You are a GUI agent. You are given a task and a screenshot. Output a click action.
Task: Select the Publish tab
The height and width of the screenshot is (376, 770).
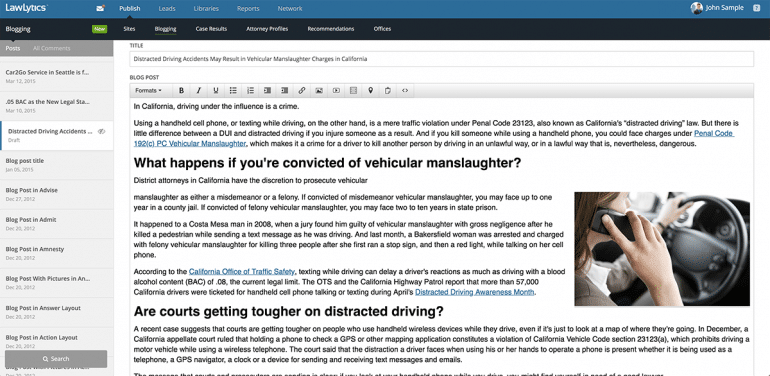coord(130,8)
